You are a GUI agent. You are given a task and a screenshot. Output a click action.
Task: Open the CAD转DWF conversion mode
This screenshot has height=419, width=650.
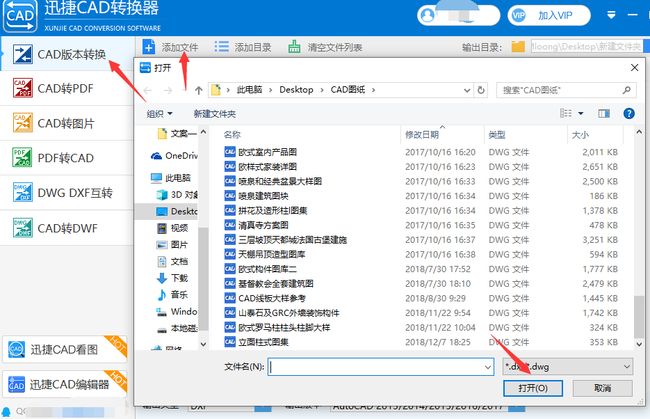point(66,228)
